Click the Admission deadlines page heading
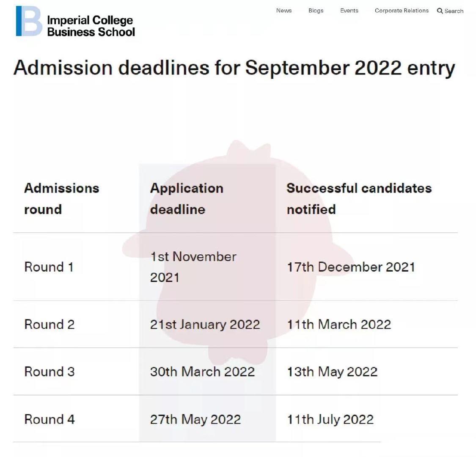The width and height of the screenshot is (476, 457). (234, 68)
